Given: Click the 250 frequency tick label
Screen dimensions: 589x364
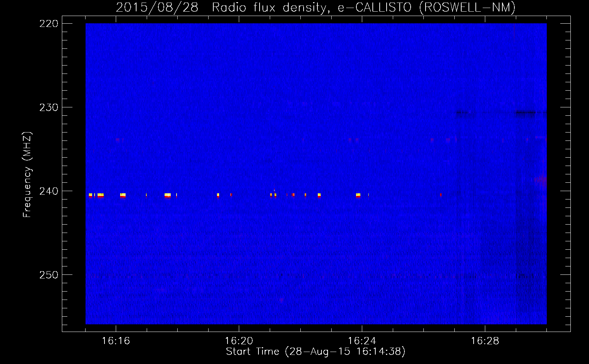Looking at the screenshot, I should click(x=49, y=275).
